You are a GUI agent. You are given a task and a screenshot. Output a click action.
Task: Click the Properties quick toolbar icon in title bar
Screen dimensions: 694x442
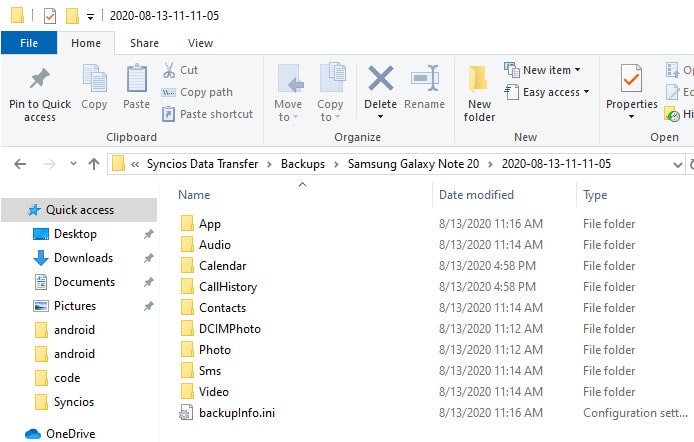tap(50, 16)
